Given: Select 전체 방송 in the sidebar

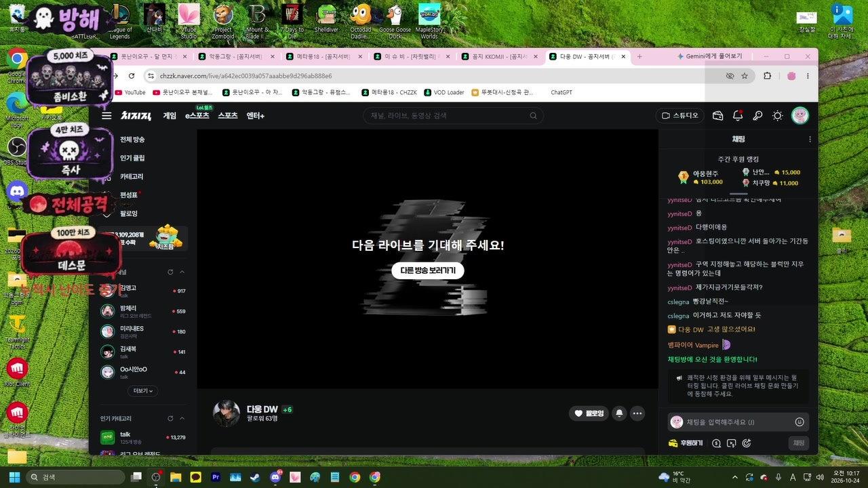Looking at the screenshot, I should 132,140.
